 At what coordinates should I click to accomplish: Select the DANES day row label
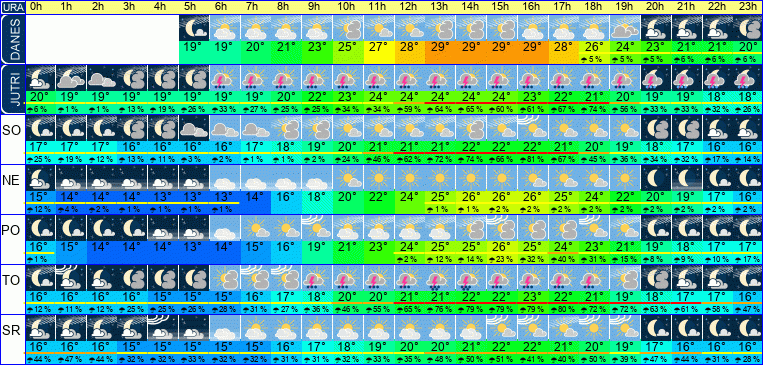pyautogui.click(x=12, y=39)
